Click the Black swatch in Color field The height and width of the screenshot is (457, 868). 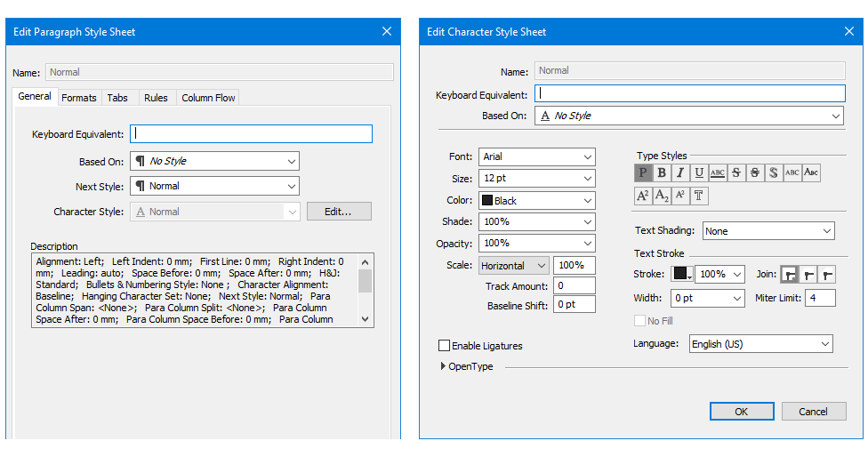tap(487, 200)
